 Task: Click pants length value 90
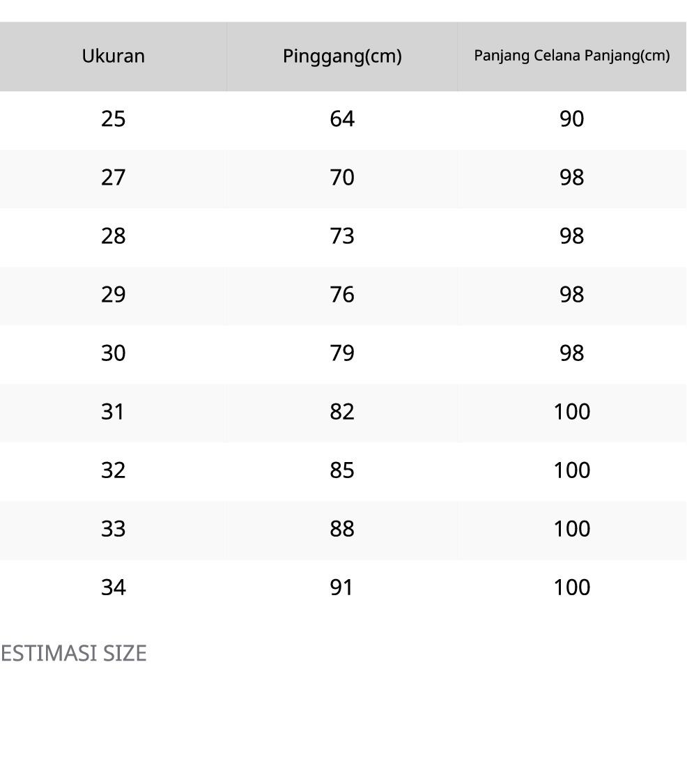pyautogui.click(x=571, y=119)
